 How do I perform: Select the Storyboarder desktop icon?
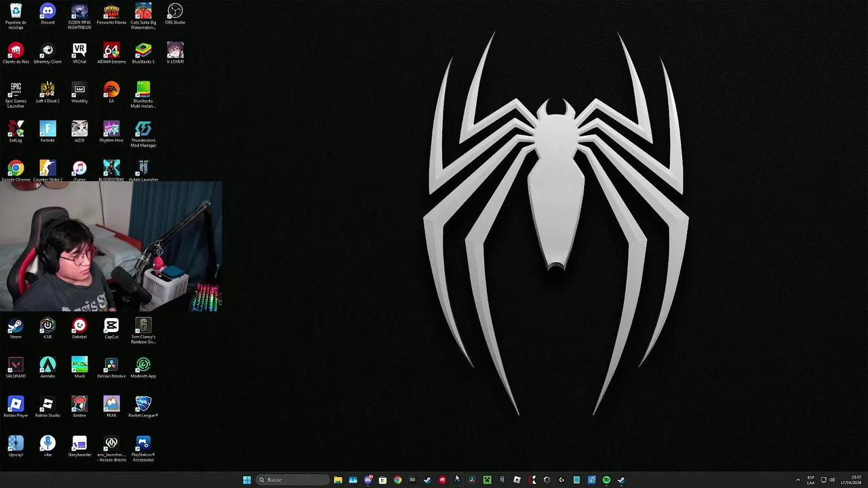click(79, 447)
